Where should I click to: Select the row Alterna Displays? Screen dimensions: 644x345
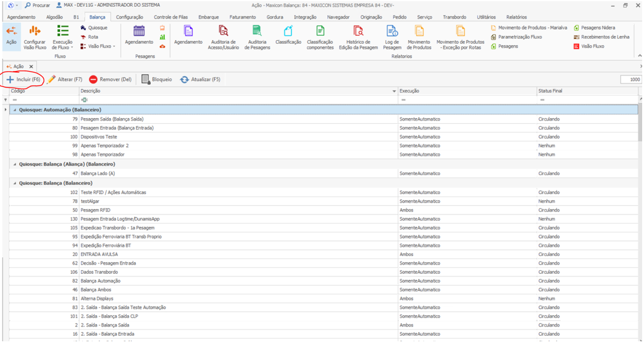click(323, 299)
